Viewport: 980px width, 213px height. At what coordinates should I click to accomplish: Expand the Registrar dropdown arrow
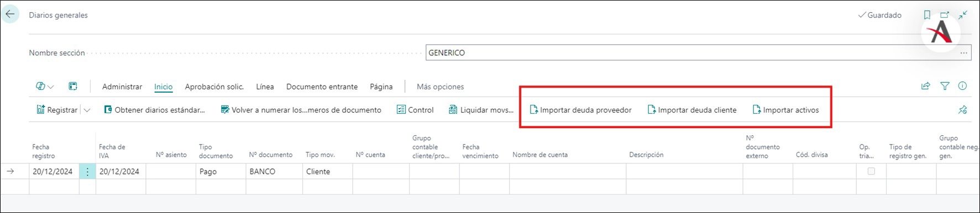pyautogui.click(x=87, y=110)
